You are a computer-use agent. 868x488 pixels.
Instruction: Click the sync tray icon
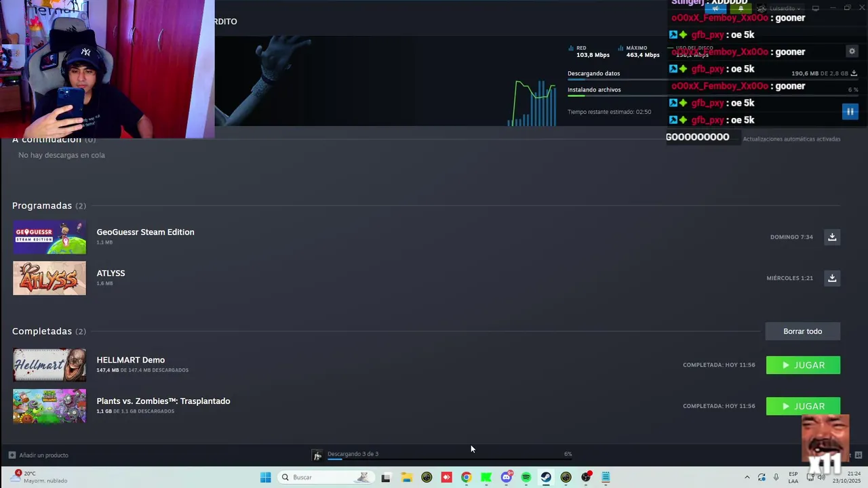click(762, 477)
